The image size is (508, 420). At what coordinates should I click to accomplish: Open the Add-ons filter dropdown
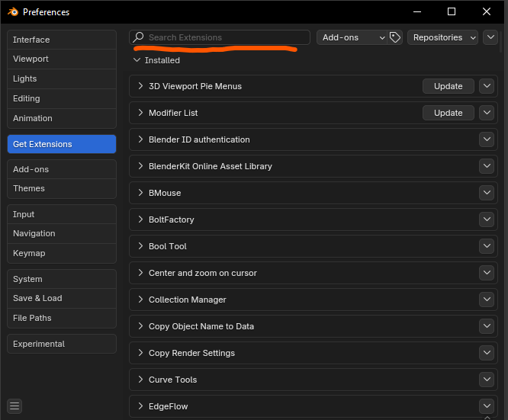point(352,37)
